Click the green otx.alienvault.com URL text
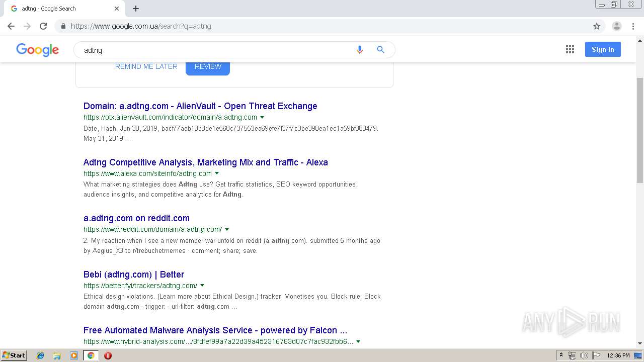 click(170, 117)
